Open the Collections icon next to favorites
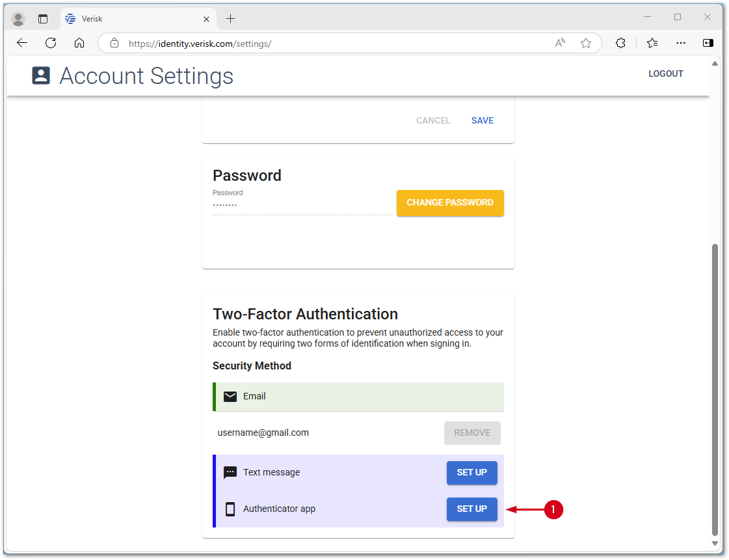The image size is (729, 560). pos(652,43)
